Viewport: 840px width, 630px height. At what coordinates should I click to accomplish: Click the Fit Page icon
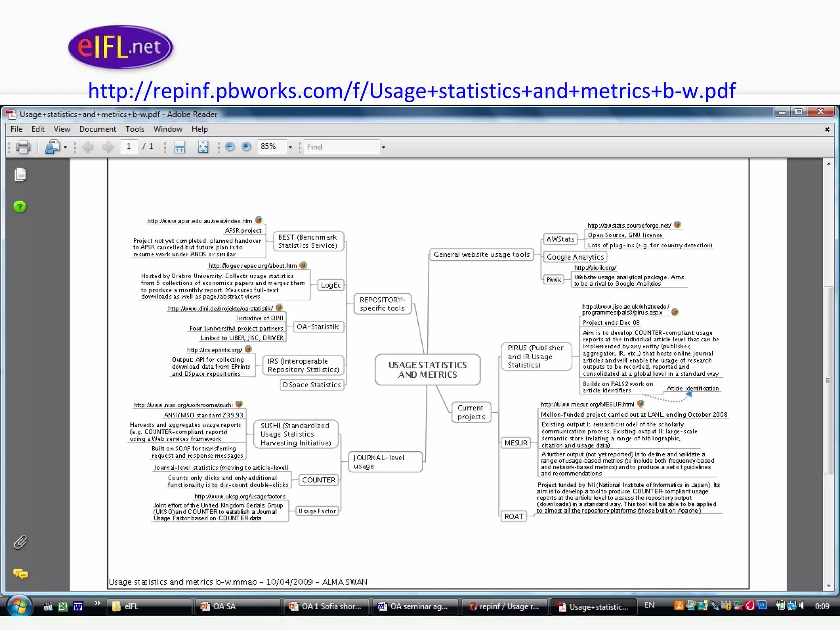pos(203,147)
